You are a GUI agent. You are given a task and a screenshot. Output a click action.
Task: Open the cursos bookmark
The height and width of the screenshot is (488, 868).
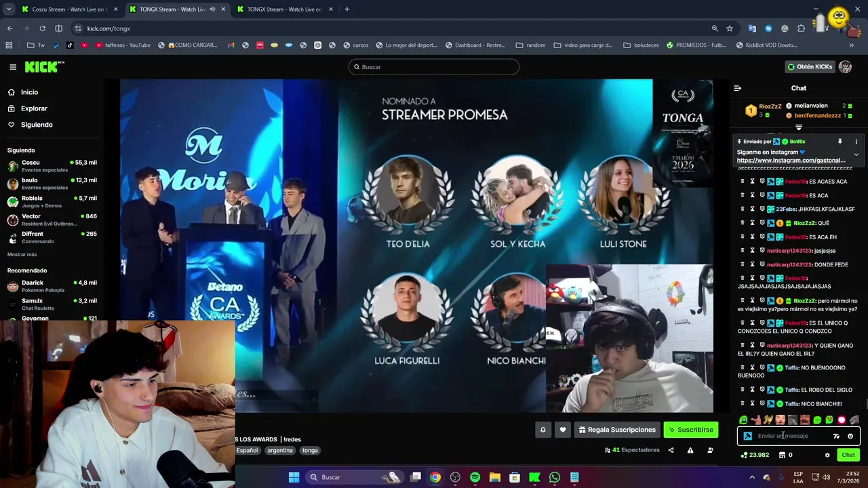coord(356,45)
